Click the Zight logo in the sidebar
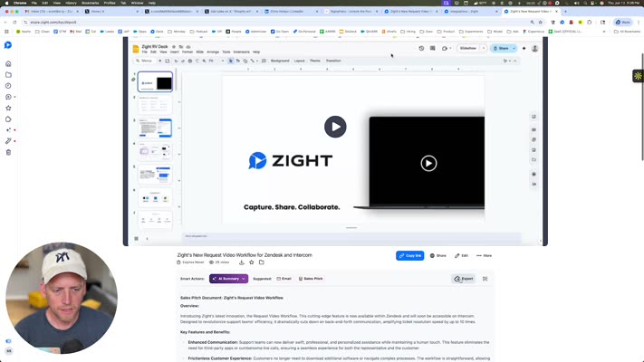 click(x=8, y=44)
